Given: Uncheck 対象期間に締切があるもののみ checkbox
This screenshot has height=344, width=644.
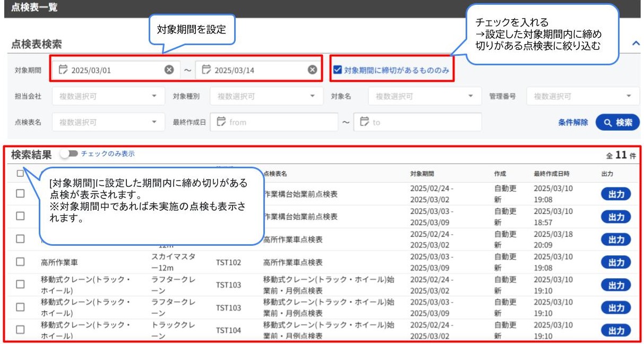Looking at the screenshot, I should point(337,70).
